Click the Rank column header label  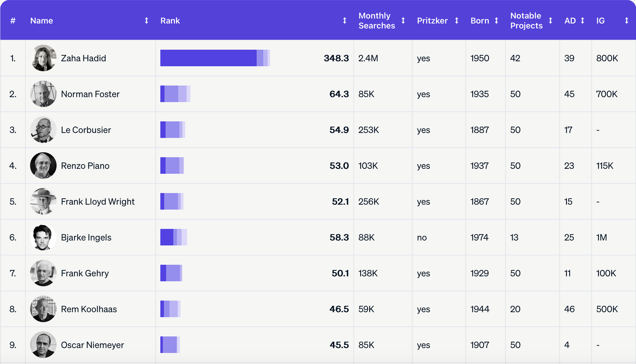[x=170, y=21]
